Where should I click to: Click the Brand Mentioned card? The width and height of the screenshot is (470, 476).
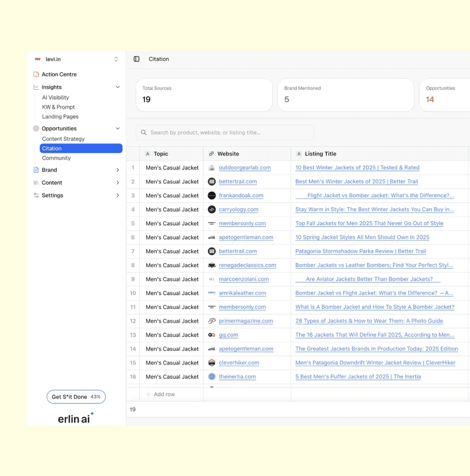[346, 95]
